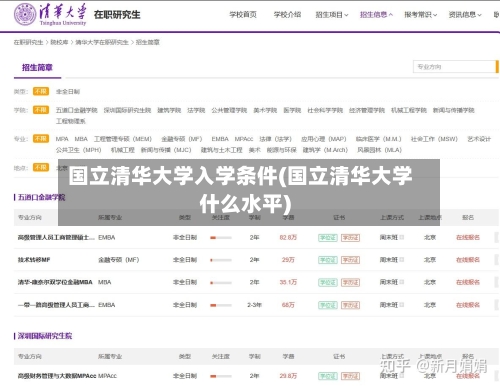The image size is (500, 386).
Task: Click 在线报名 for the 技术转移MF row
Action: [468, 260]
